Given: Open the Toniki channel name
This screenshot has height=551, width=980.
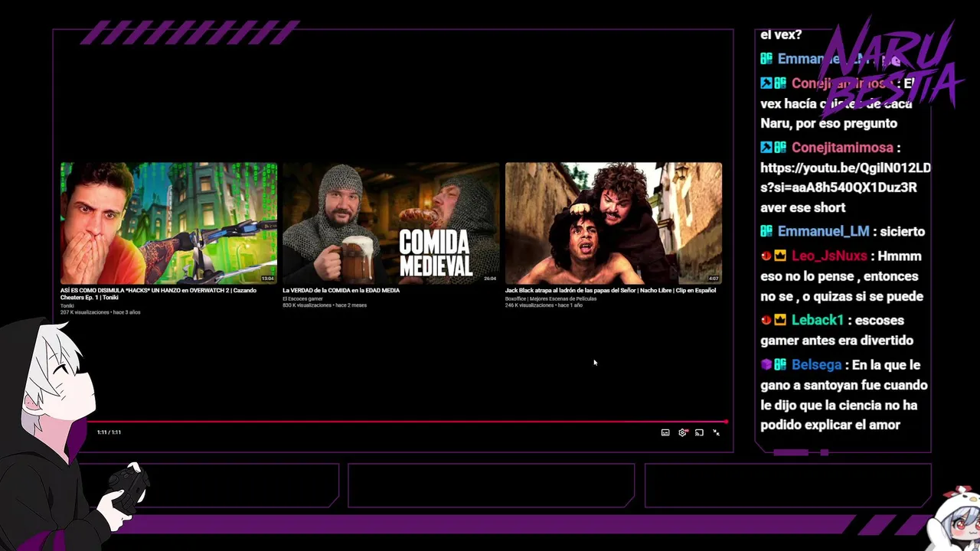Looking at the screenshot, I should tap(67, 306).
